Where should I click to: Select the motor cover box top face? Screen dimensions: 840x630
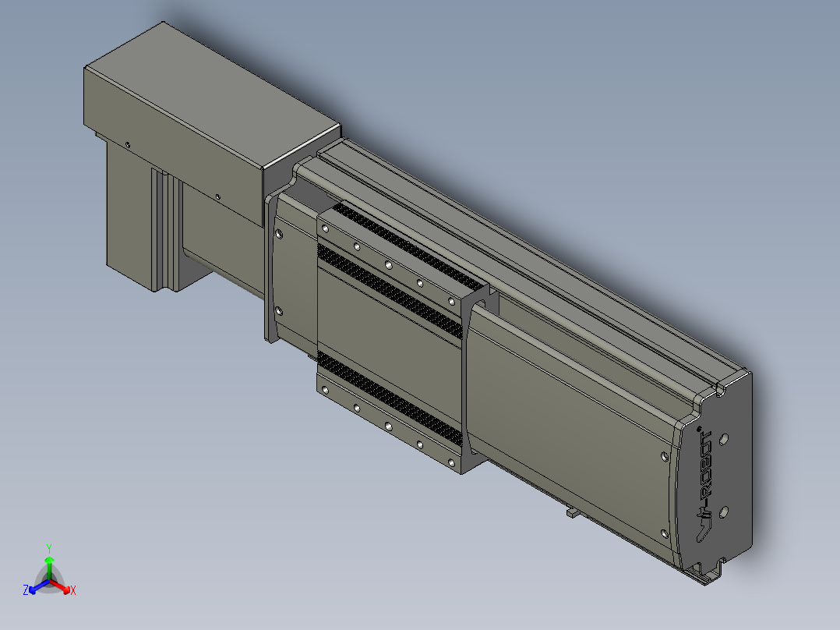[213, 94]
